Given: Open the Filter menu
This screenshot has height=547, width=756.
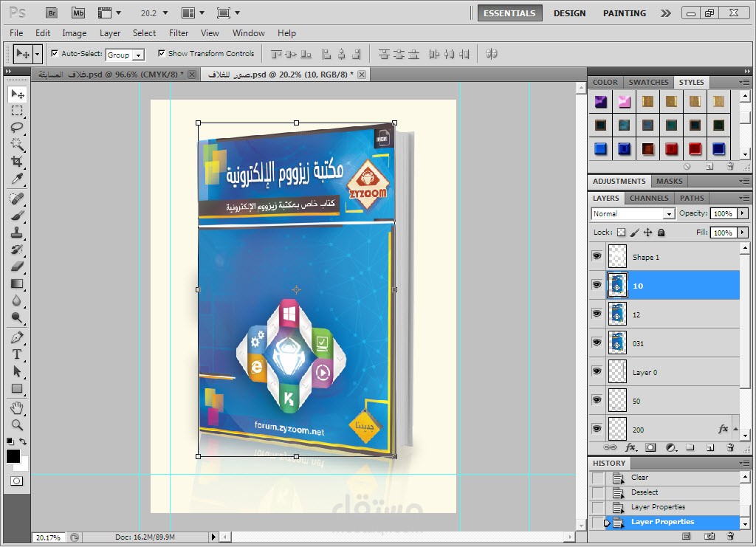Looking at the screenshot, I should (x=179, y=32).
